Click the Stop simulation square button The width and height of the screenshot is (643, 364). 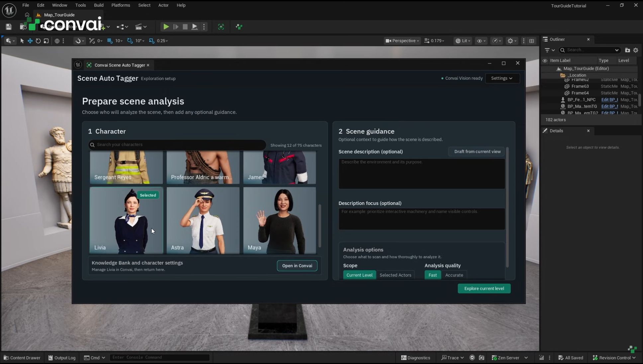185,27
